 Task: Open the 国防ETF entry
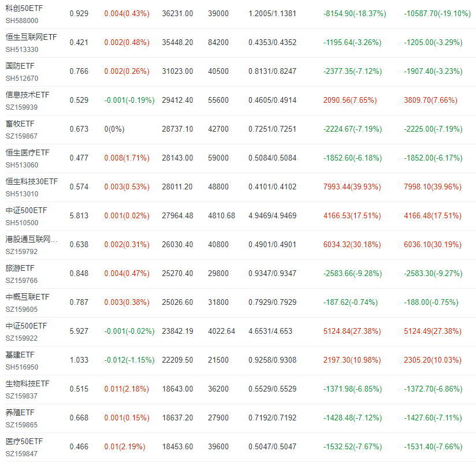pyautogui.click(x=20, y=66)
